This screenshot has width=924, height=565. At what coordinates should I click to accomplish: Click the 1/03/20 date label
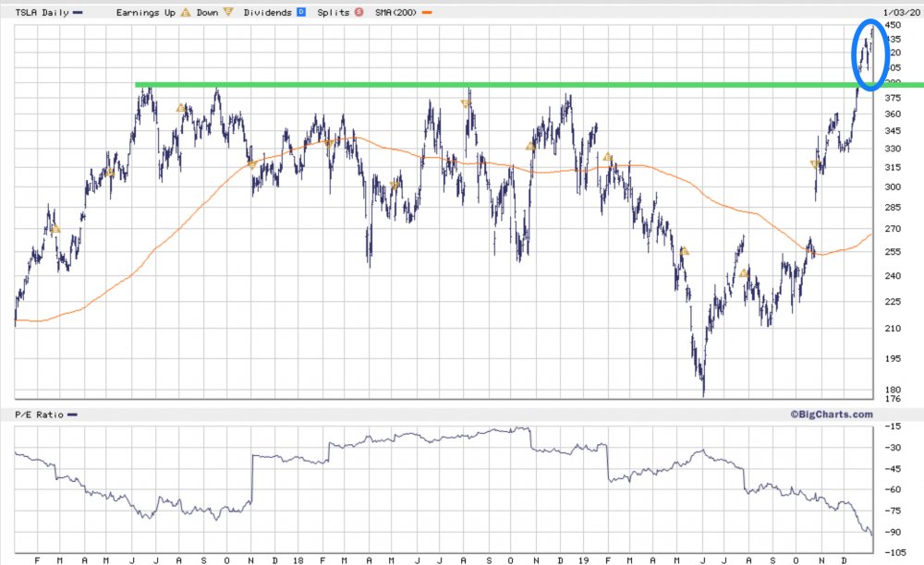(x=901, y=12)
